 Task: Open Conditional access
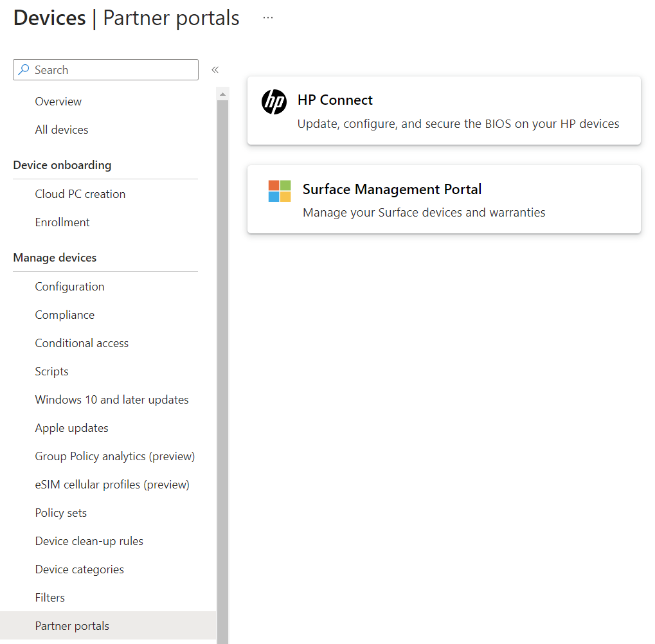82,343
